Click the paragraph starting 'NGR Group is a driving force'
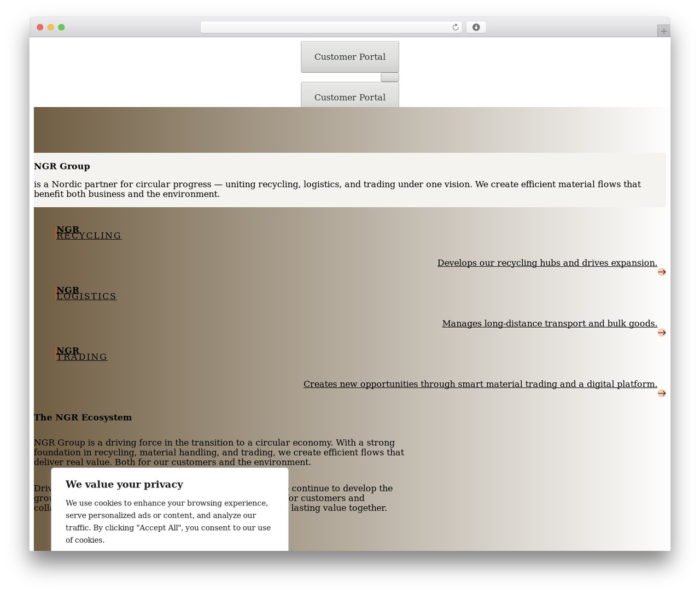The height and width of the screenshot is (593, 700). pyautogui.click(x=219, y=452)
